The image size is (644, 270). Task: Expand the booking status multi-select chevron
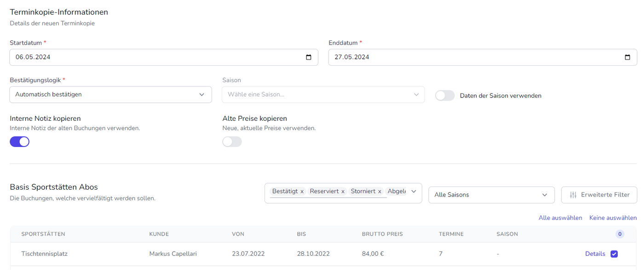pyautogui.click(x=414, y=191)
